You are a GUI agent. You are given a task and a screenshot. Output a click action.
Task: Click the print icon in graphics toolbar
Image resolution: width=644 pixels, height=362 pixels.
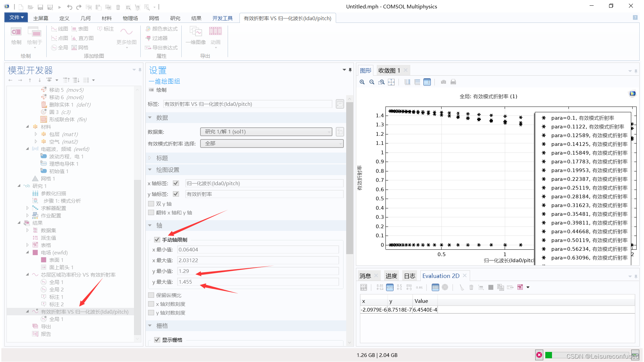(453, 82)
